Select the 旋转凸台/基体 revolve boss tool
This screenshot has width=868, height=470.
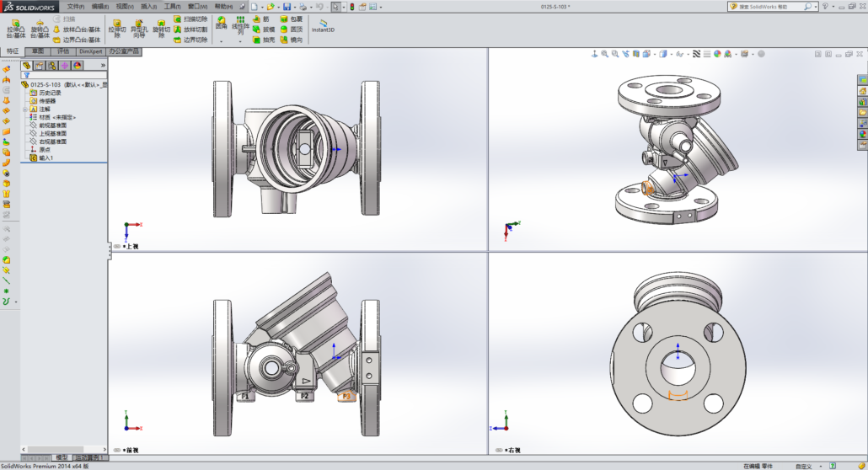40,29
